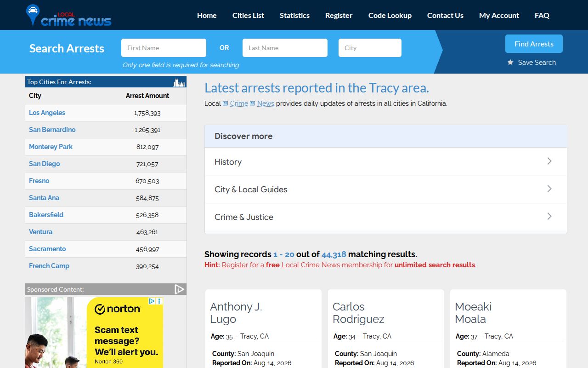Click the Register link in the hint
The height and width of the screenshot is (368, 588).
pos(235,265)
